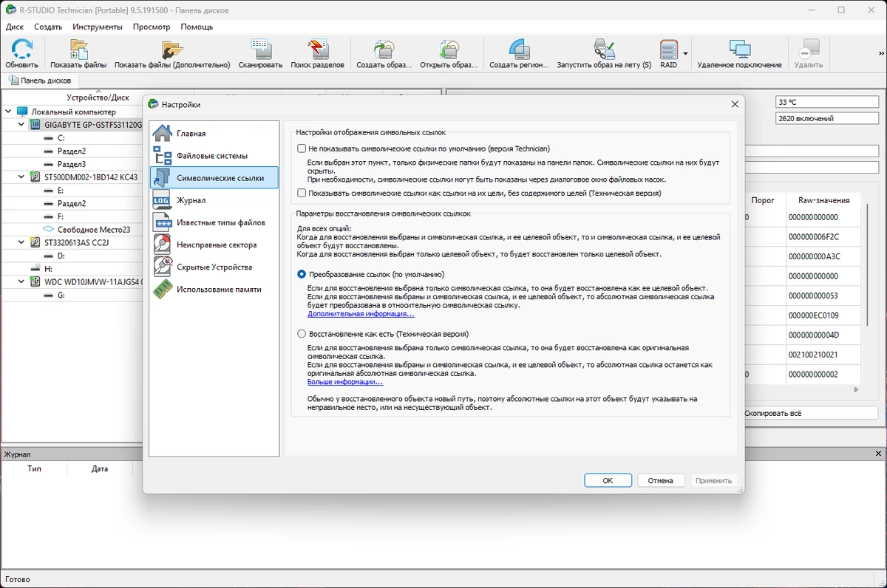Click the Отмена button
Viewport: 887px width, 588px height.
click(x=661, y=480)
